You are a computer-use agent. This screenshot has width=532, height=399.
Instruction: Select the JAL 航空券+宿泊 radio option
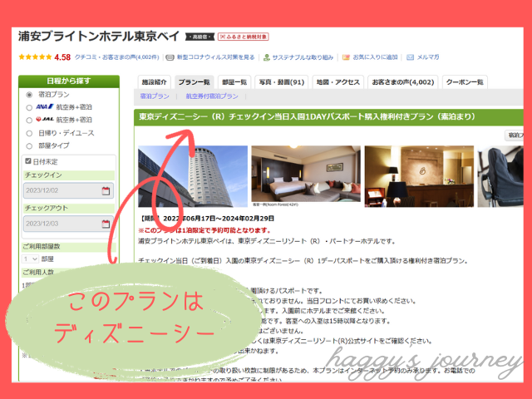coord(29,120)
